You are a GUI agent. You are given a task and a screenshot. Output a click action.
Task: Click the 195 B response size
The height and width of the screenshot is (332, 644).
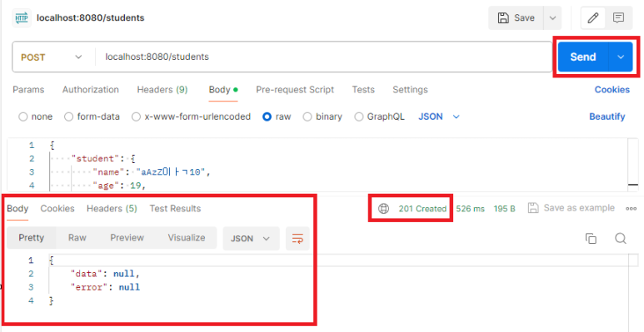(504, 209)
